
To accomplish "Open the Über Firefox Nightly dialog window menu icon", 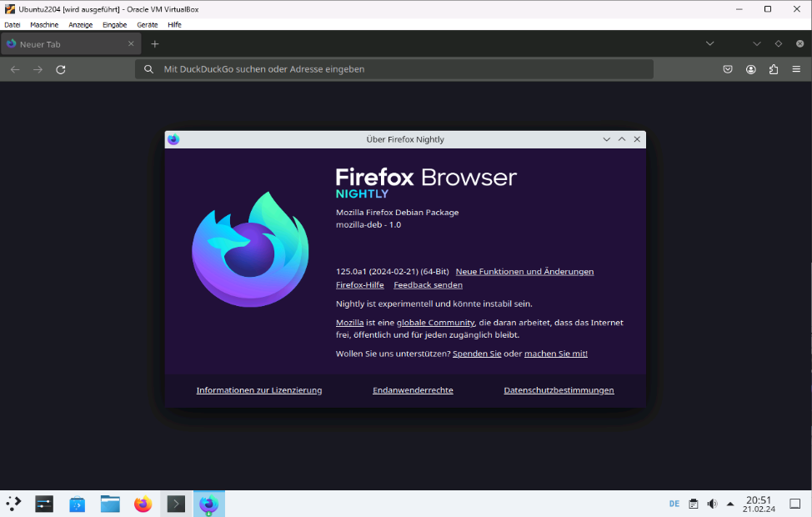I will point(173,139).
